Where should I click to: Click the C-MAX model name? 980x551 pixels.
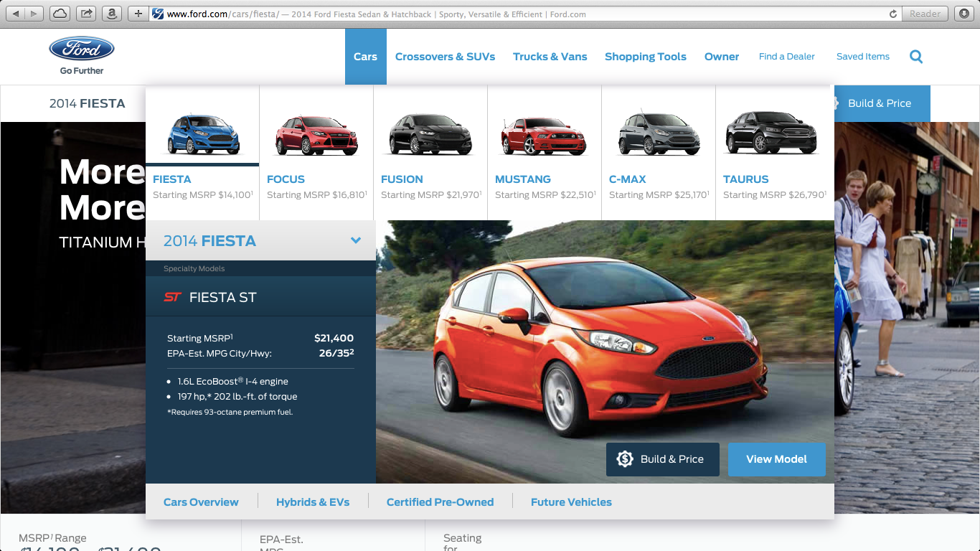pos(628,179)
